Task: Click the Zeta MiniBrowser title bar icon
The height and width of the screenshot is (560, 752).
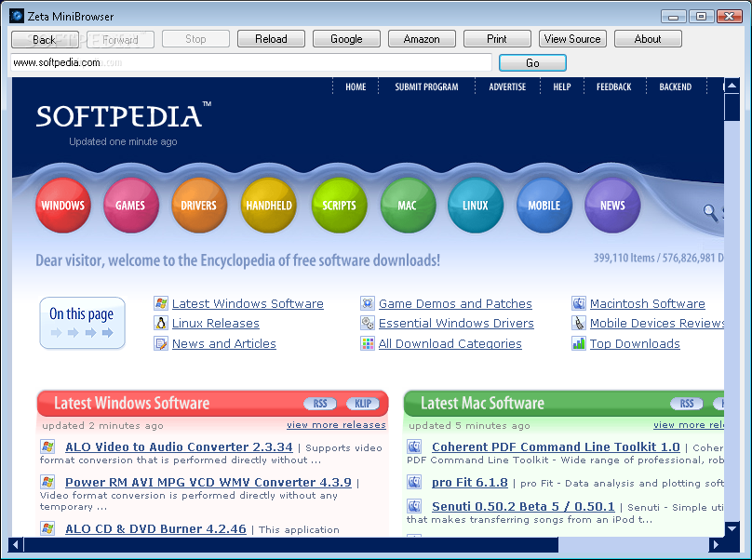Action: (x=17, y=16)
